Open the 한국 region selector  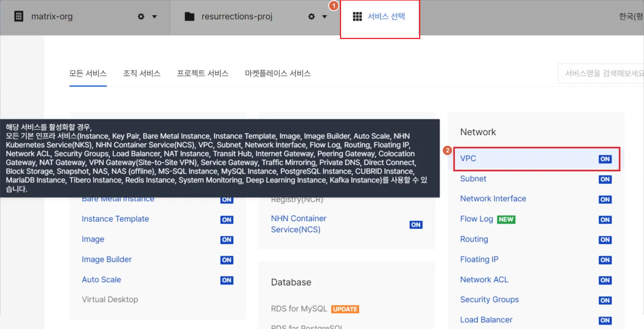631,17
